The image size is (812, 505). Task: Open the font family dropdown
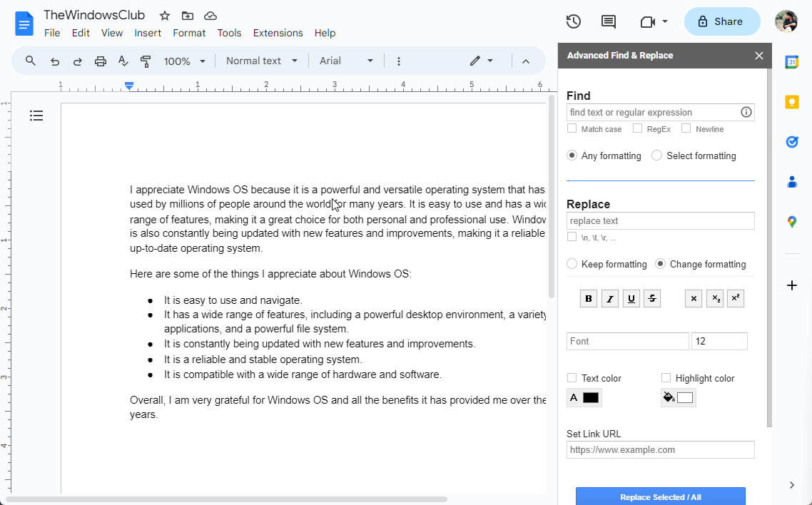(345, 61)
